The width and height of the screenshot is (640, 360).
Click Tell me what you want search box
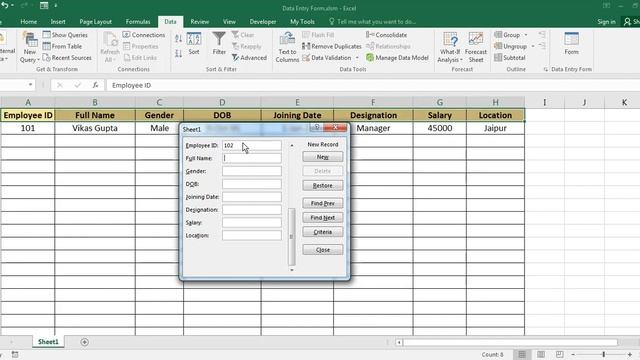point(372,22)
